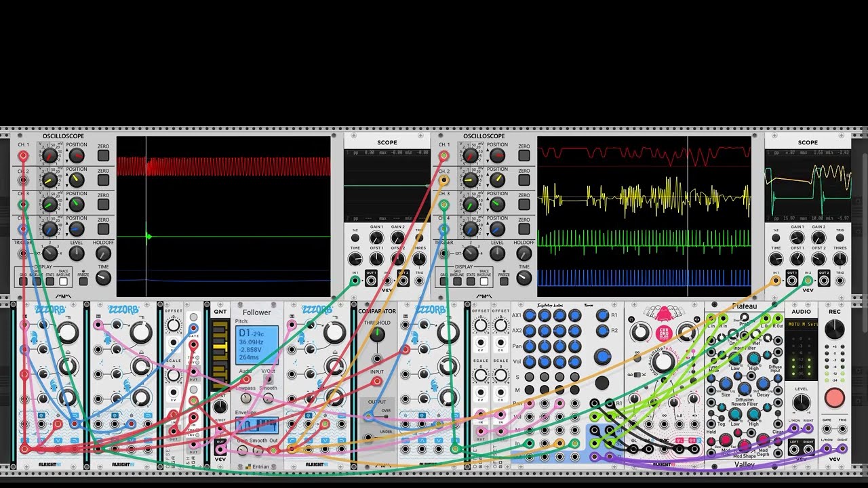Click HOLDOFF knob on right Oscilloscope
Image resolution: width=868 pixels, height=488 pixels.
pos(524,253)
